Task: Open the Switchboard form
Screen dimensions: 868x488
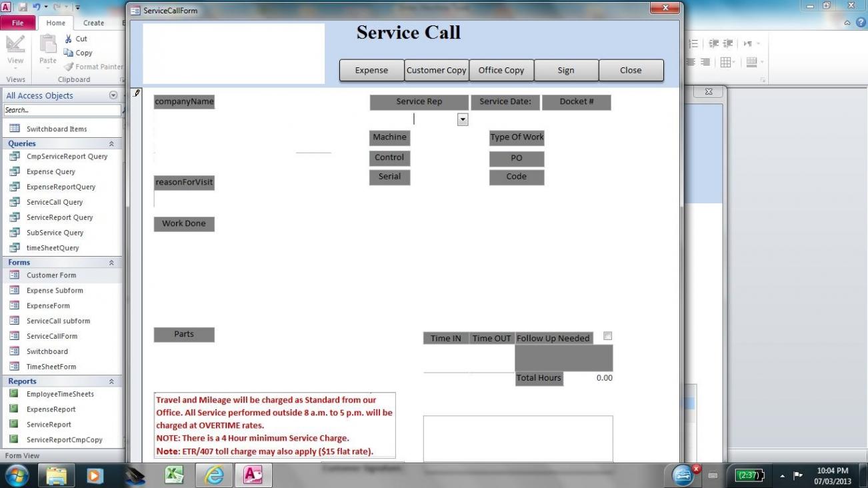Action: (47, 351)
